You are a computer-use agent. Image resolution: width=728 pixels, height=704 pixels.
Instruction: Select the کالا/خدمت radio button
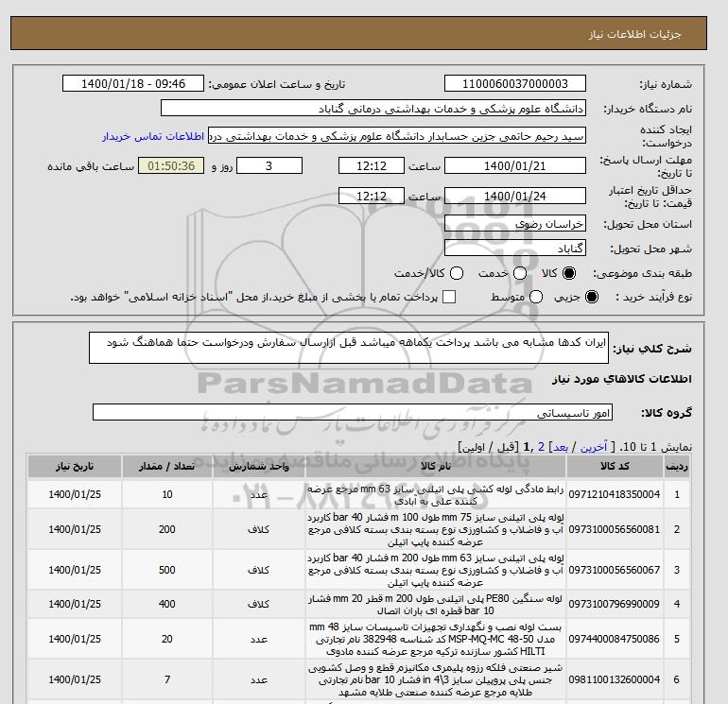tap(457, 273)
